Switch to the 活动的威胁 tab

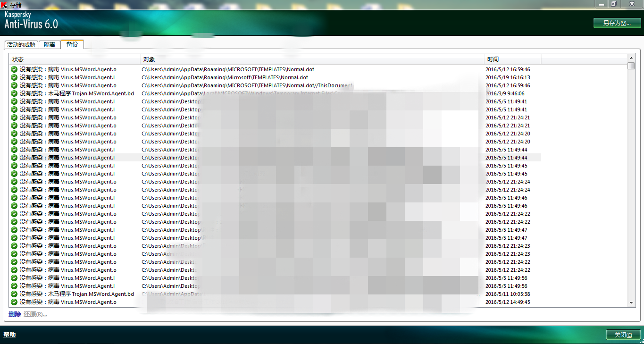[21, 45]
